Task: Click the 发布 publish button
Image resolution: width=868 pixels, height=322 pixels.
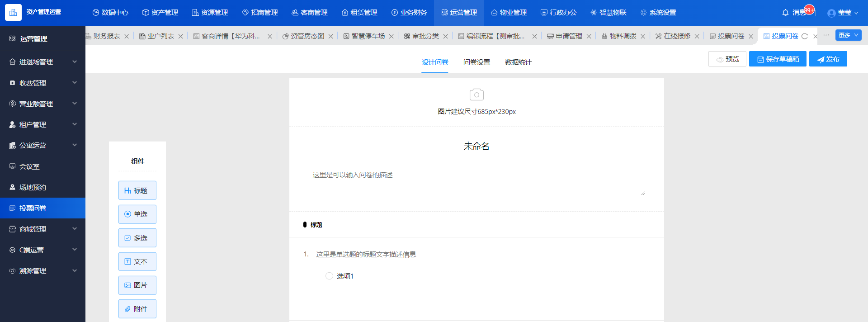Action: pyautogui.click(x=828, y=59)
